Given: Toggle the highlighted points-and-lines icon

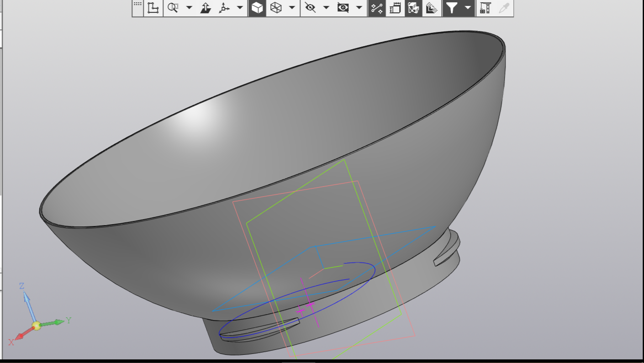Looking at the screenshot, I should 376,8.
